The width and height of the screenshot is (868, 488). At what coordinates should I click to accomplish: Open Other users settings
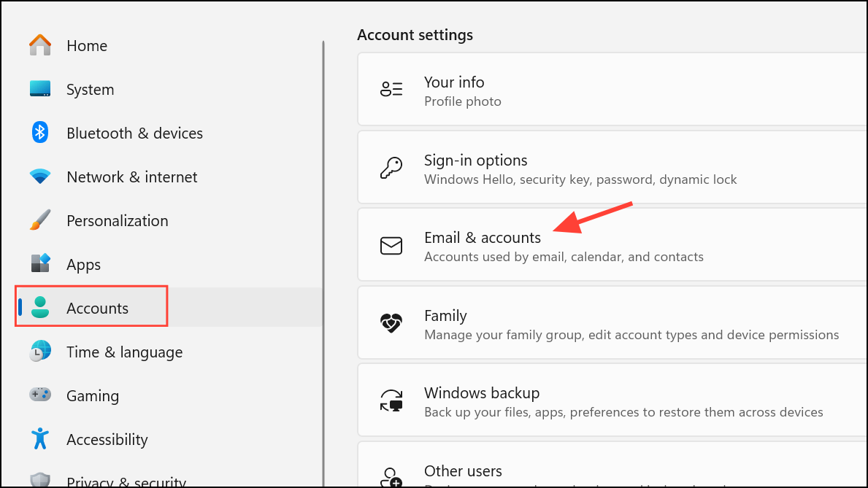coord(612,465)
